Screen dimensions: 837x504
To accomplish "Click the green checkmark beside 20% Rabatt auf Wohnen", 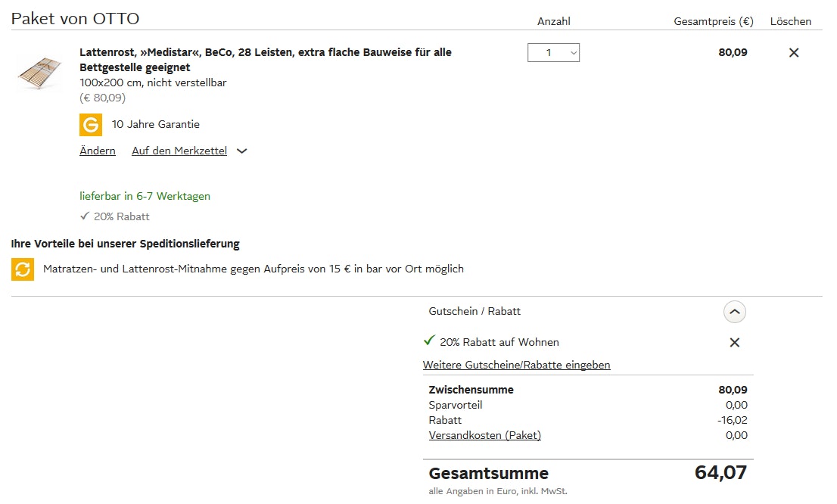I will [x=430, y=341].
